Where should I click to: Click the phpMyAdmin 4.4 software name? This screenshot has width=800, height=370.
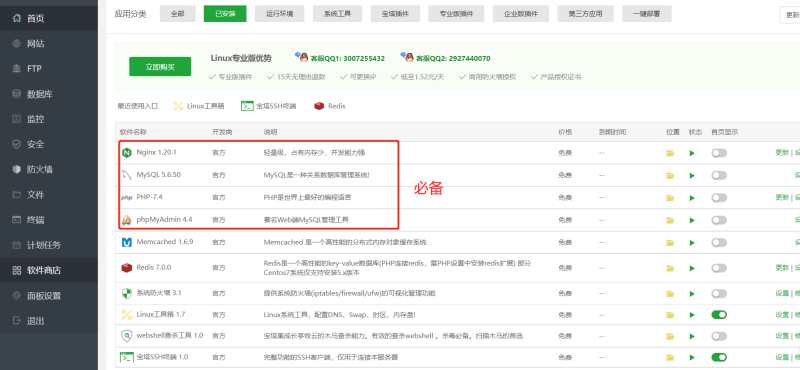(x=164, y=219)
